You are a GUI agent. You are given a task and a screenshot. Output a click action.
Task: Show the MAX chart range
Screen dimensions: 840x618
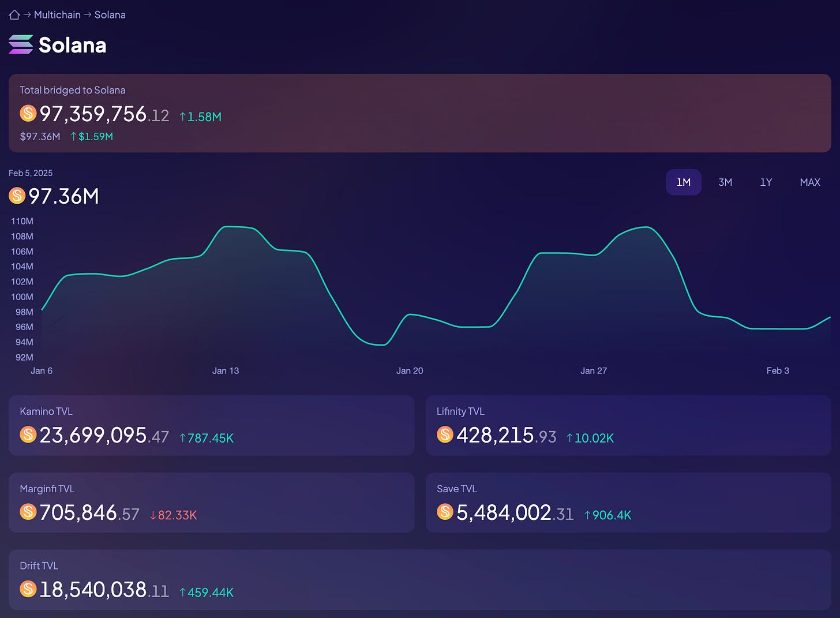coord(810,182)
